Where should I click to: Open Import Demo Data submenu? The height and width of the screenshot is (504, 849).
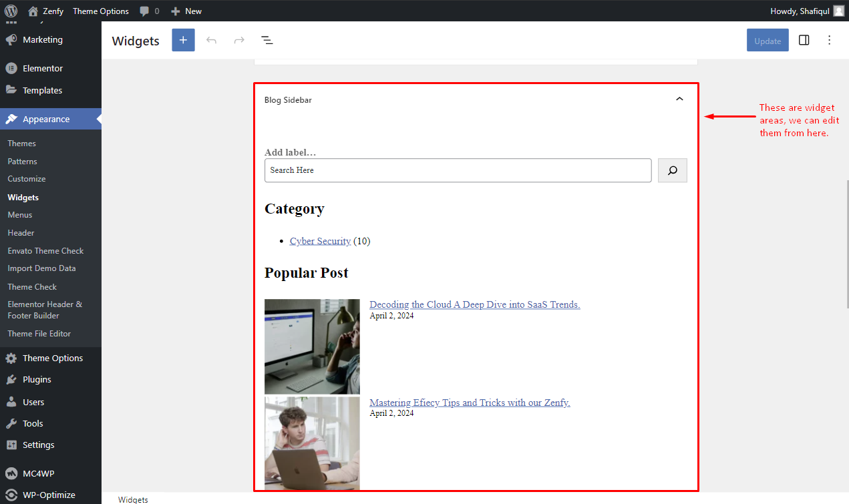pyautogui.click(x=41, y=268)
